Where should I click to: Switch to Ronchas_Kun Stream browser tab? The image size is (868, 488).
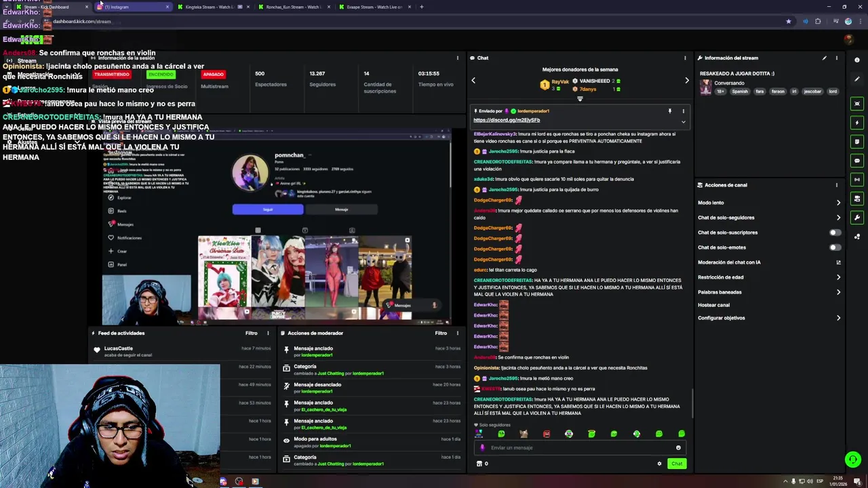294,7
